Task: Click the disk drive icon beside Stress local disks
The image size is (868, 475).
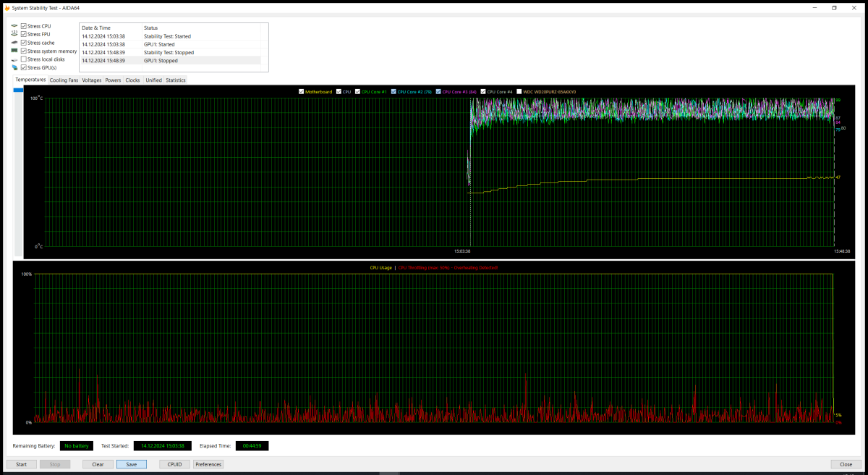Action: (14, 59)
